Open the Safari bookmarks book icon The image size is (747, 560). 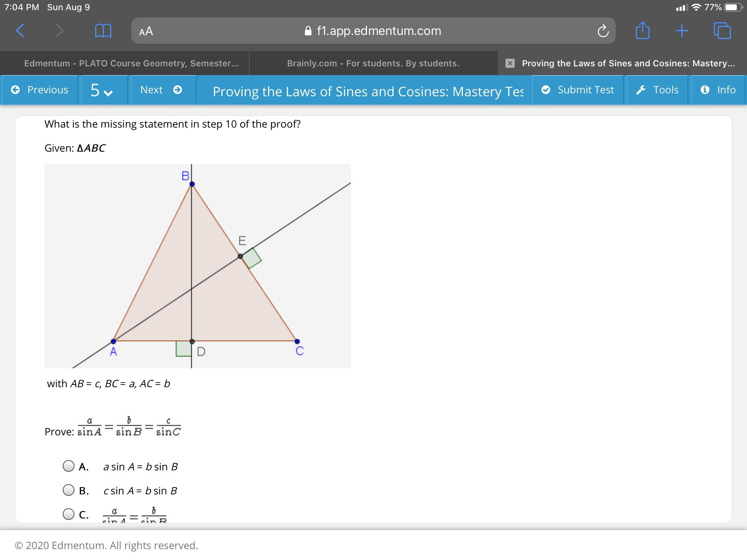point(103,31)
